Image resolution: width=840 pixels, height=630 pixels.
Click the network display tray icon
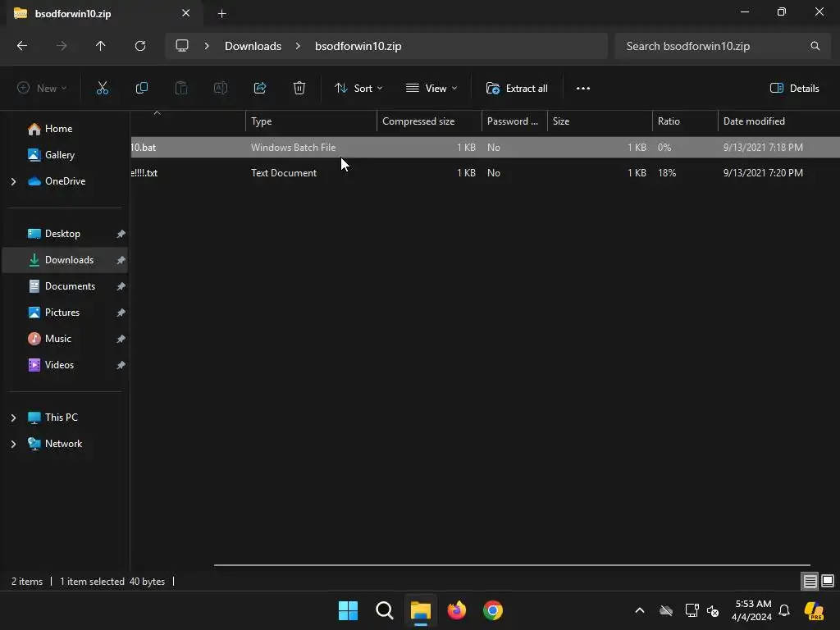coord(692,610)
